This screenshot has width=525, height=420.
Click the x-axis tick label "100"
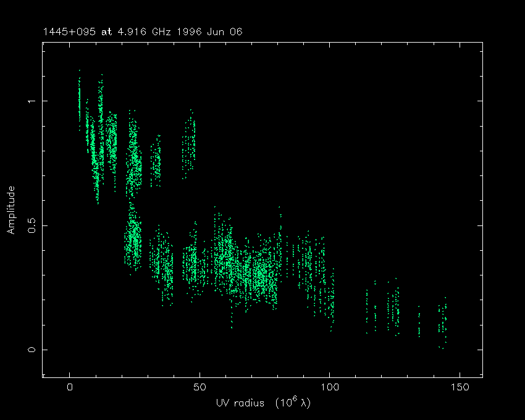pyautogui.click(x=330, y=388)
